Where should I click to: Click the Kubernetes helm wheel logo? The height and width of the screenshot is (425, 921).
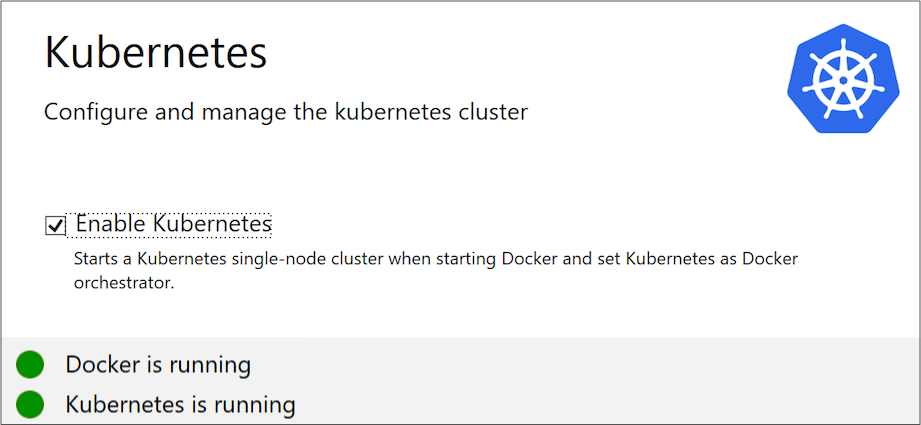(x=838, y=79)
